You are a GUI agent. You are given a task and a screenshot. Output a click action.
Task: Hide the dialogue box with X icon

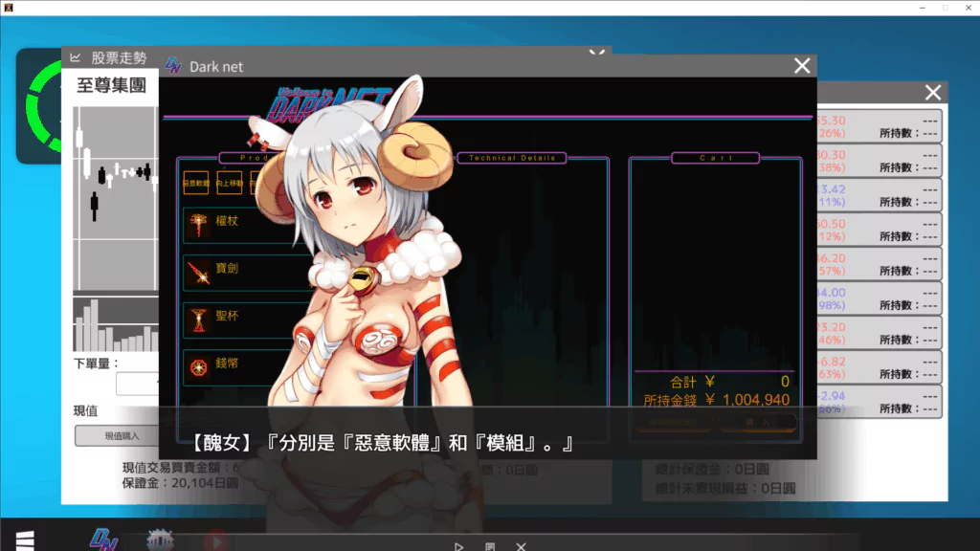pos(521,546)
